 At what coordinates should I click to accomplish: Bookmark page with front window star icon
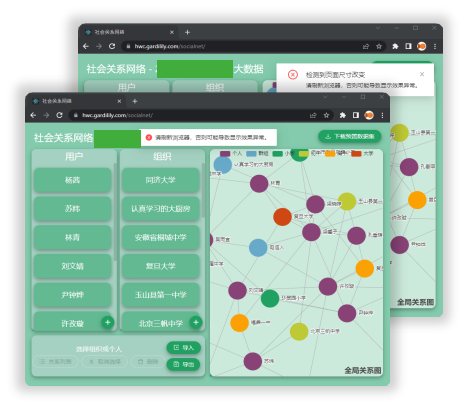(326, 115)
